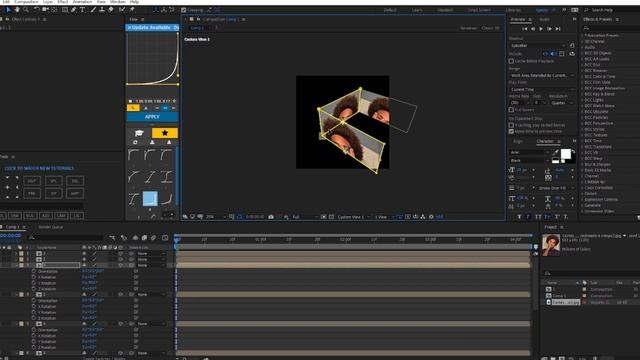This screenshot has height=360, width=640.
Task: Click the snapshot camera icon in viewer footer
Action: click(x=271, y=217)
